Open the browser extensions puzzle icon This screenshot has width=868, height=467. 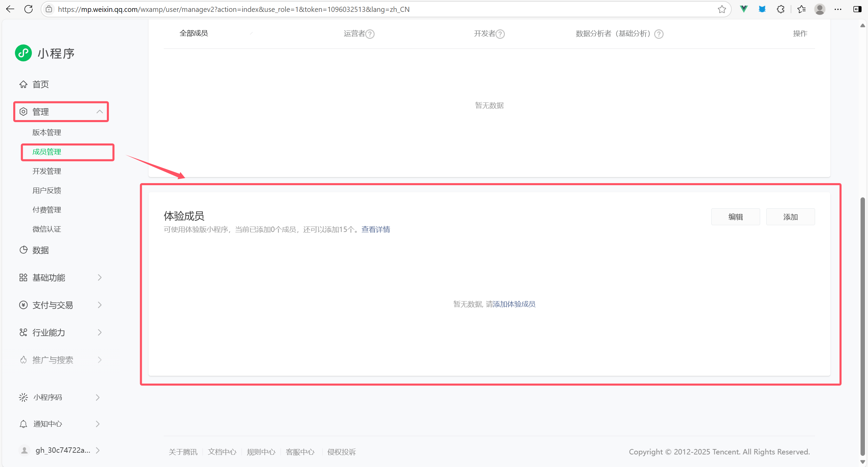click(x=780, y=9)
